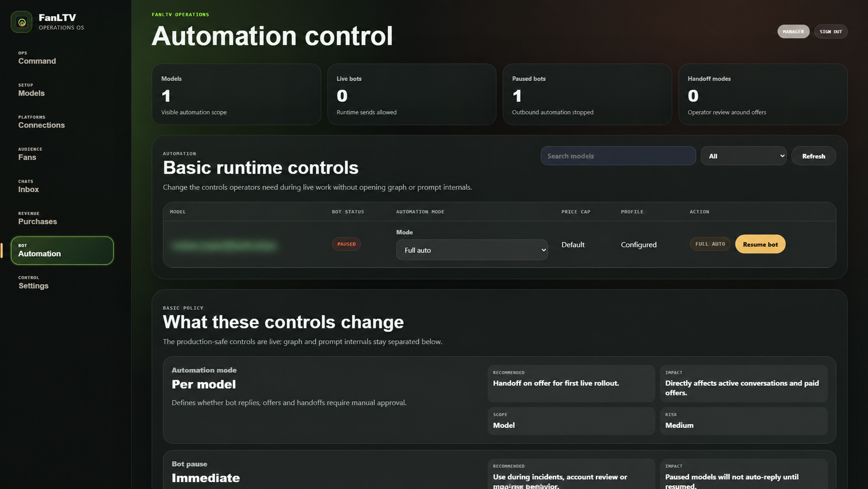Click the 'Handoff on offer' recommended card
The image size is (868, 489).
(x=571, y=384)
